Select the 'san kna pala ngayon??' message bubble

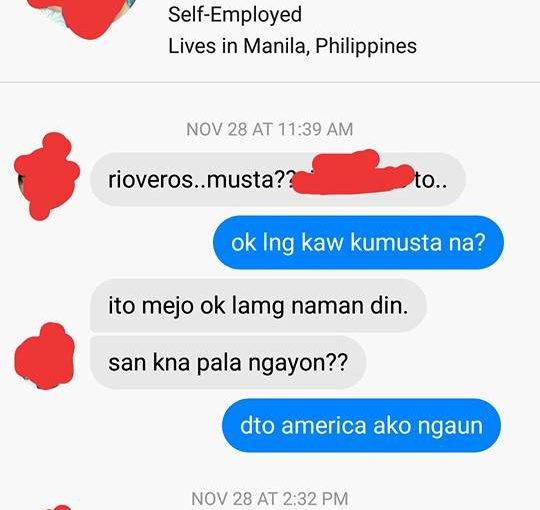228,363
